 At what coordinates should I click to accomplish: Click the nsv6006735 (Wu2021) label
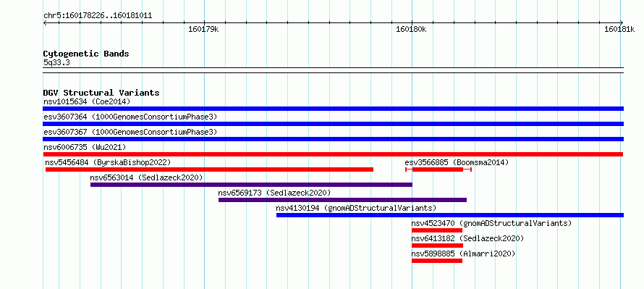(x=85, y=147)
